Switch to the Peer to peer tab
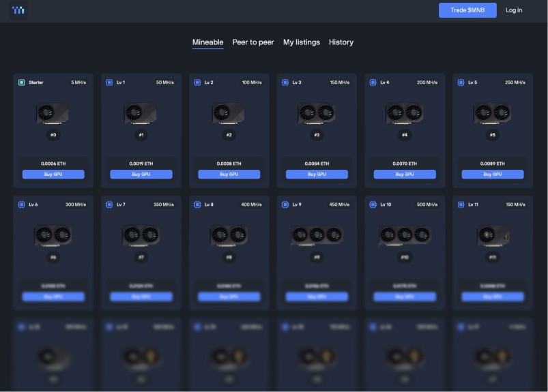The image size is (548, 392). tap(253, 42)
